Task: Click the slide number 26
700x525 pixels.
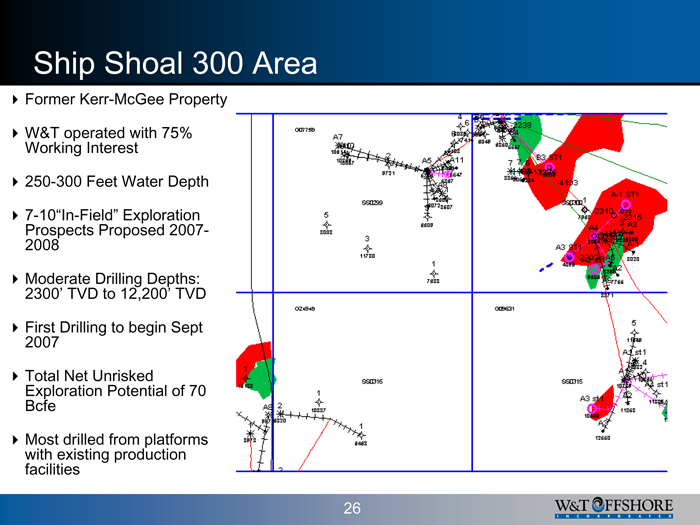Action: 351,508
